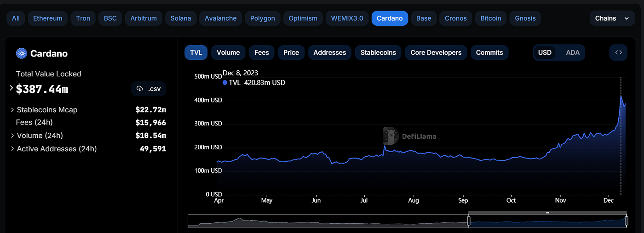Click the Nov label on x-axis

[560, 200]
